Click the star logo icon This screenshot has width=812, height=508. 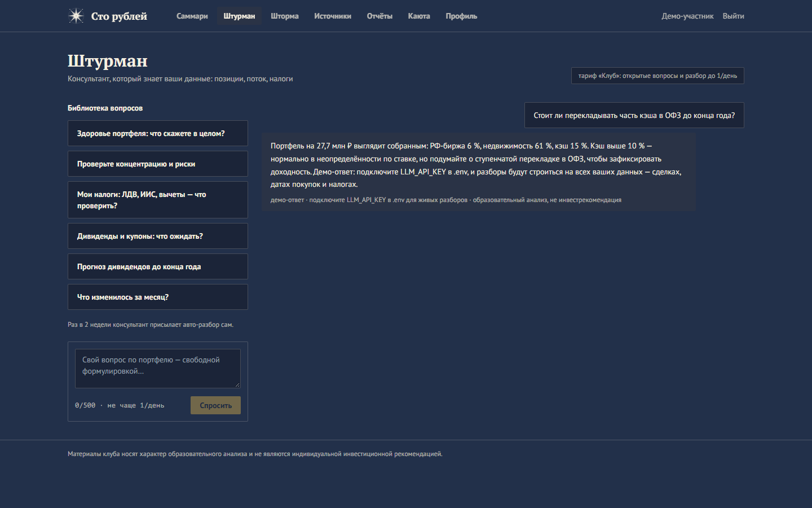[76, 16]
